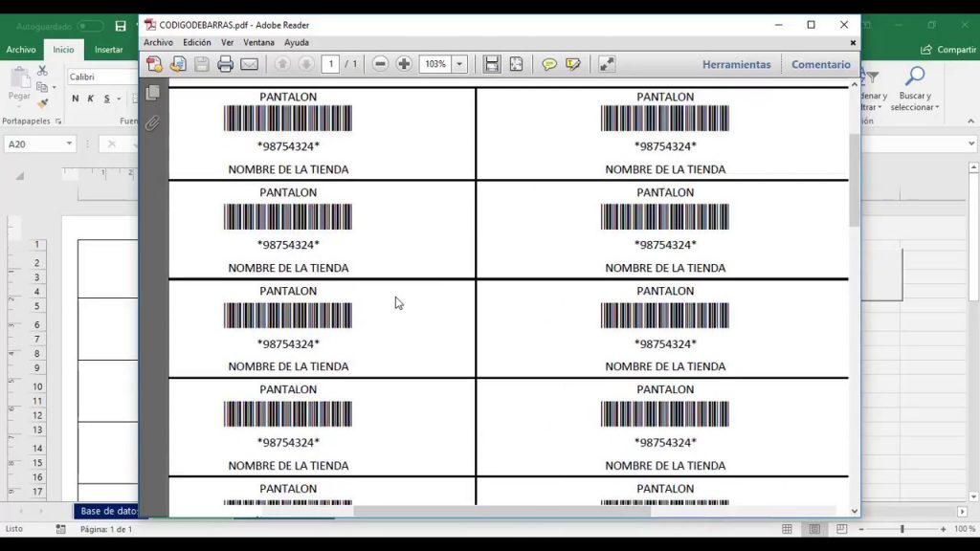Expand the Name Box dropdown showing A20
The height and width of the screenshot is (551, 980).
69,143
